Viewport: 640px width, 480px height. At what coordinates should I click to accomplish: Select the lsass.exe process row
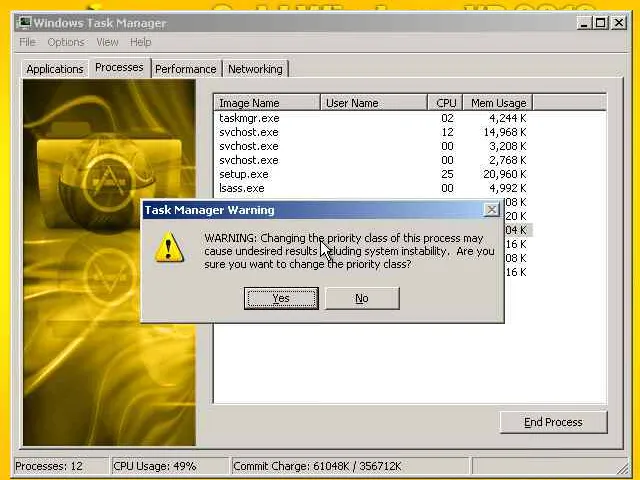[x=373, y=188]
